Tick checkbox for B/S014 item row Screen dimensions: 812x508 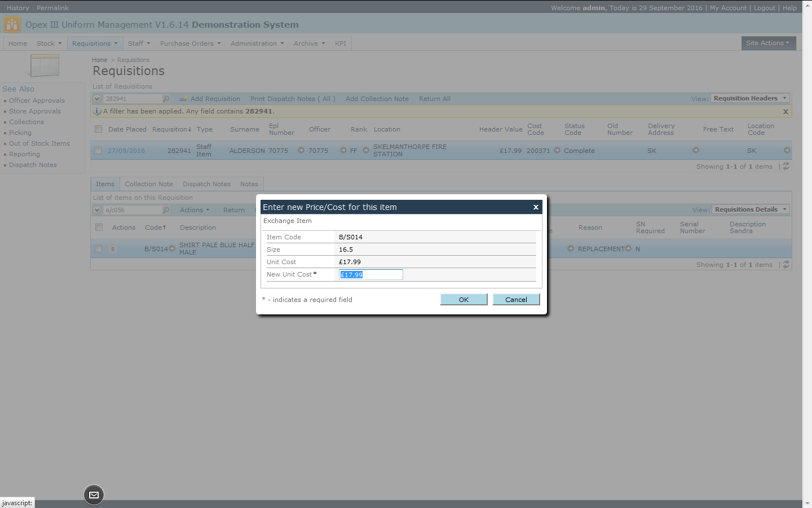coord(99,249)
